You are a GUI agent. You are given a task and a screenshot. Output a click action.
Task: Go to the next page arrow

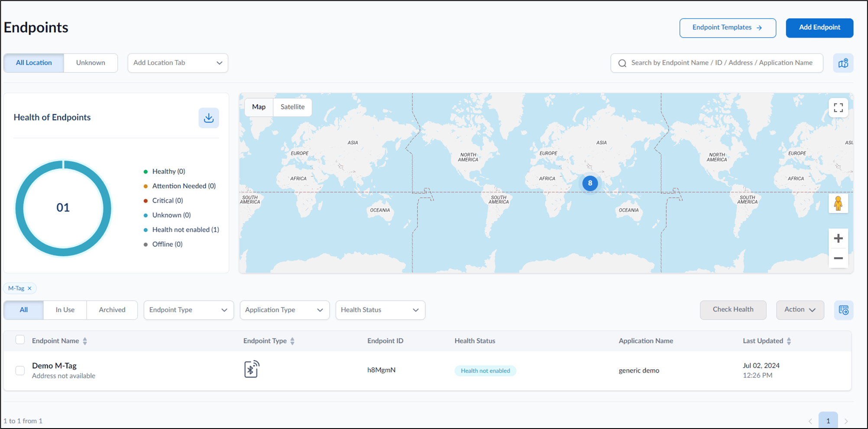tap(846, 421)
